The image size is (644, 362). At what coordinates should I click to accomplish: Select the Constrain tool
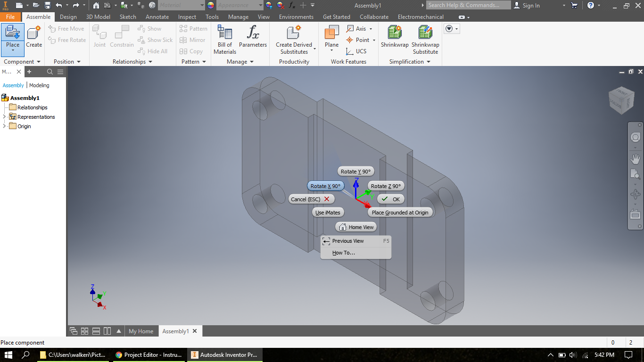pyautogui.click(x=122, y=38)
